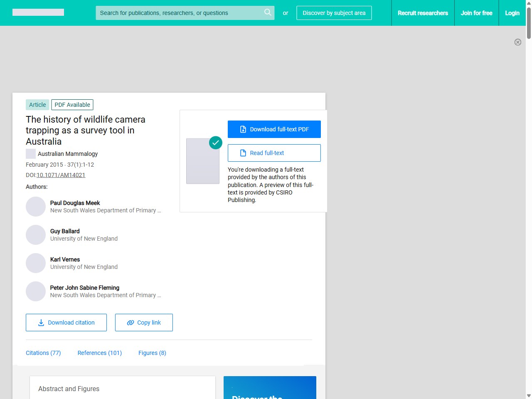Open the publication preview thumbnail

click(203, 161)
